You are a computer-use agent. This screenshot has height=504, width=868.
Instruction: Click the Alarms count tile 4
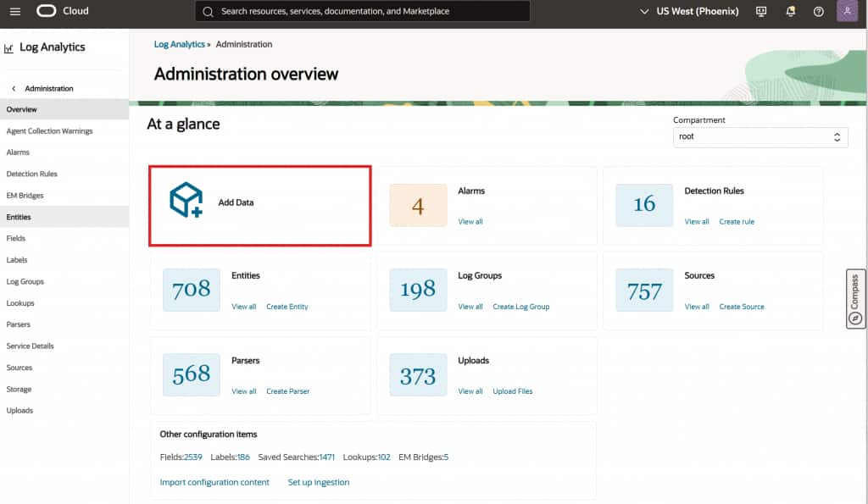(418, 205)
